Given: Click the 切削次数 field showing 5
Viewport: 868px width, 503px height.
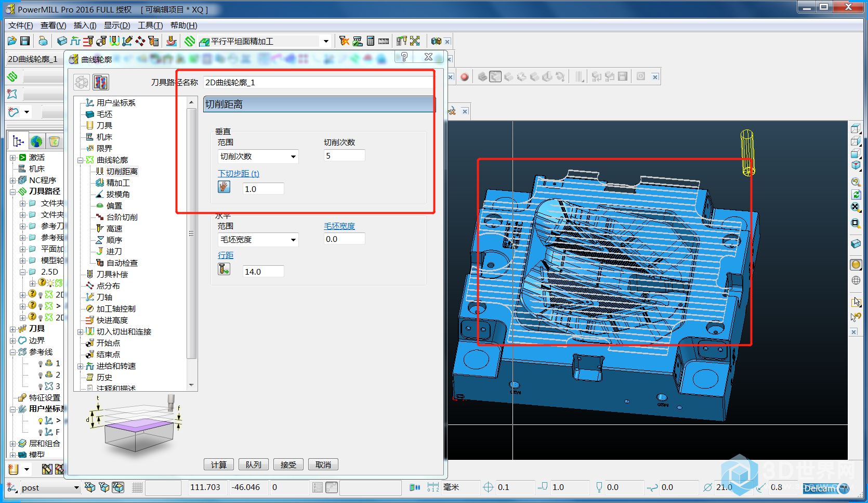Looking at the screenshot, I should pos(344,156).
